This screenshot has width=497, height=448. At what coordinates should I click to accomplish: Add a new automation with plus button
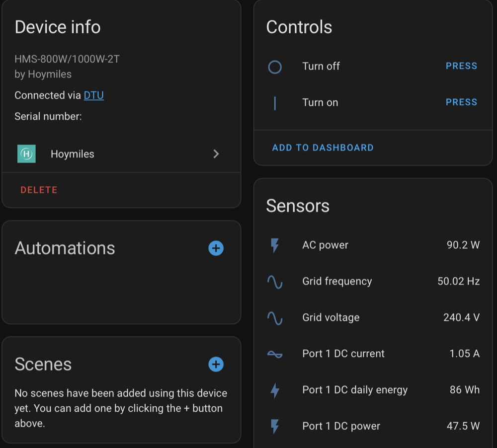[216, 248]
